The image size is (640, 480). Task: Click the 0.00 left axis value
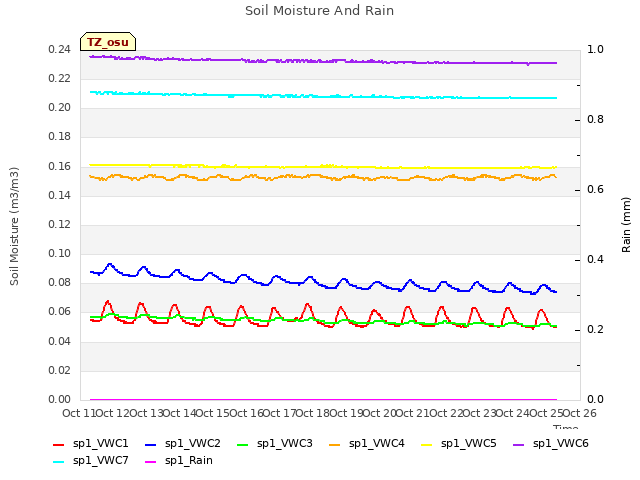click(x=59, y=399)
